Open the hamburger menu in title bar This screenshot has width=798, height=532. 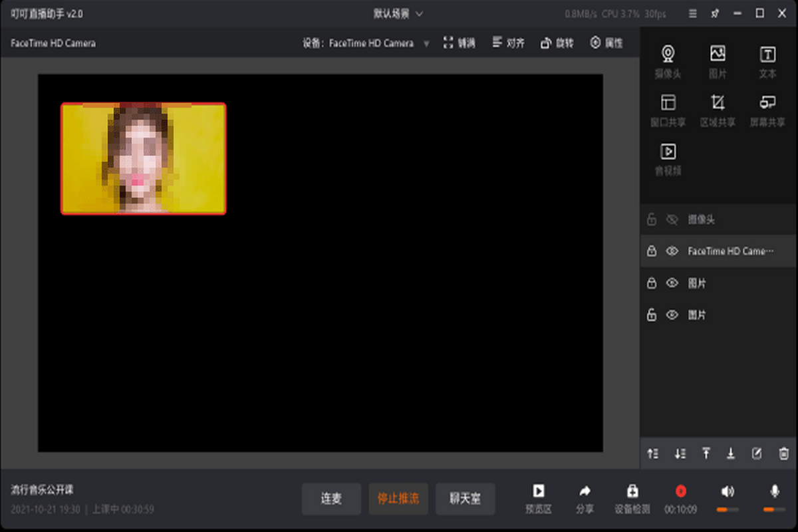[692, 13]
